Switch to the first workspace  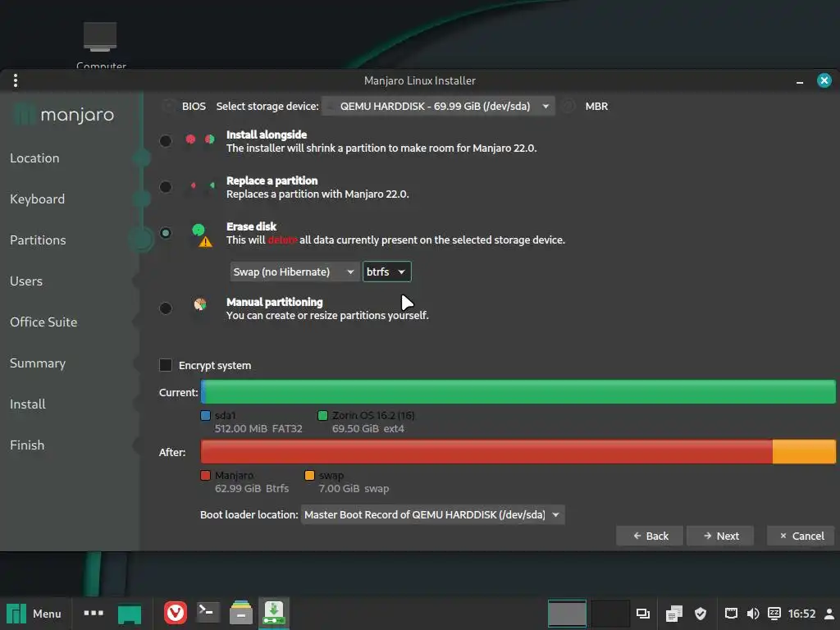(567, 614)
